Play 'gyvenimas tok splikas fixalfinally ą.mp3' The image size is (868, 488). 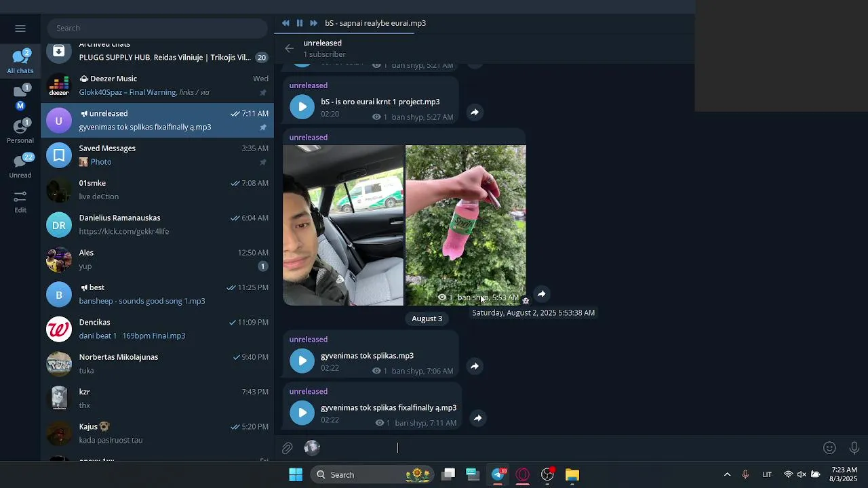click(302, 413)
